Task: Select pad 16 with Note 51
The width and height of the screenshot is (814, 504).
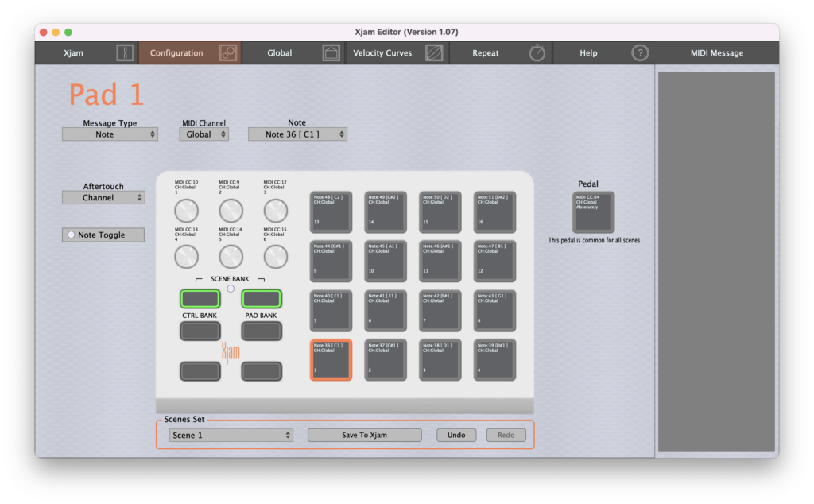Action: 495,212
